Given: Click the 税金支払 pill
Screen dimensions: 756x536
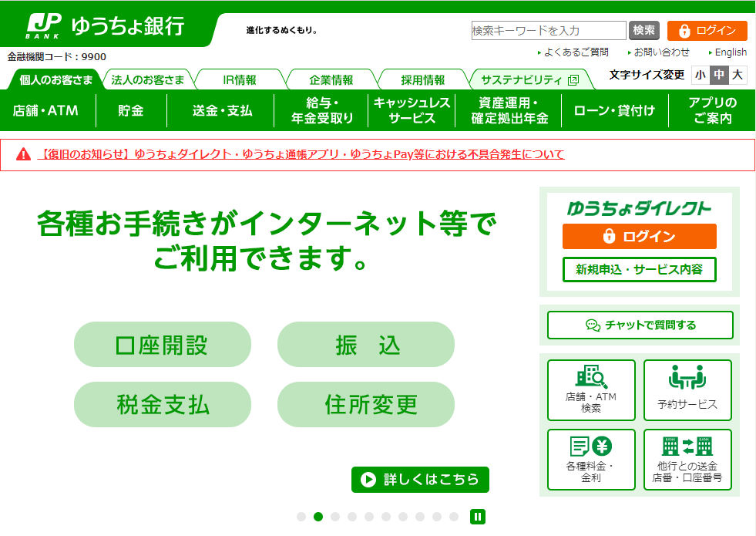Looking at the screenshot, I should point(163,404).
